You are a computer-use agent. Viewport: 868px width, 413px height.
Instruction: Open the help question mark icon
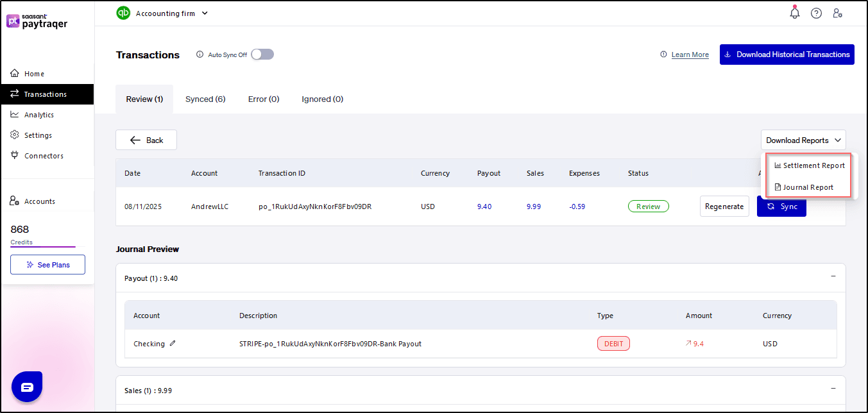coord(816,13)
